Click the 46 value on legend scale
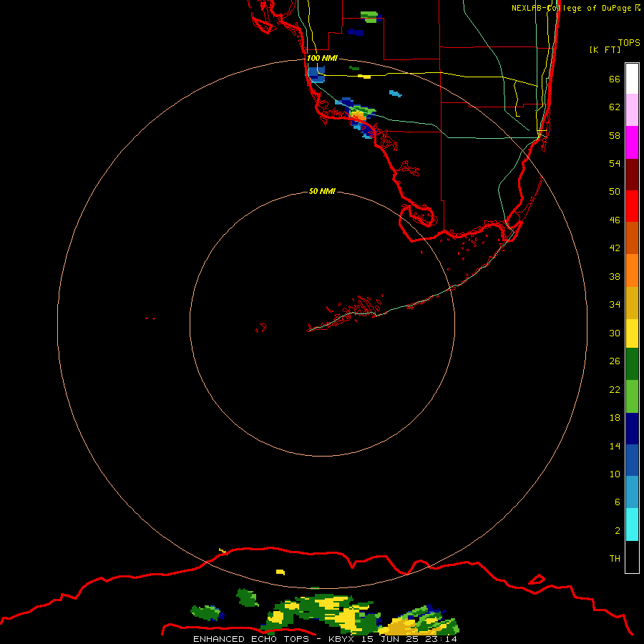644x644 pixels. (x=615, y=220)
